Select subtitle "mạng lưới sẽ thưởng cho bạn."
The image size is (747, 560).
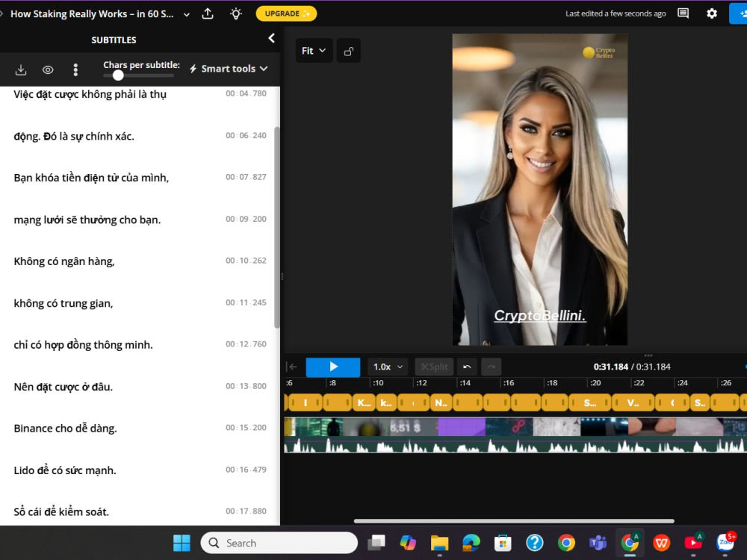(87, 220)
